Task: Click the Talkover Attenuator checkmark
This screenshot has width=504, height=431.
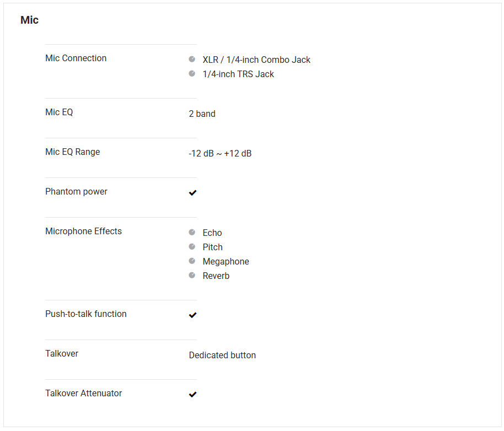Action: point(192,395)
